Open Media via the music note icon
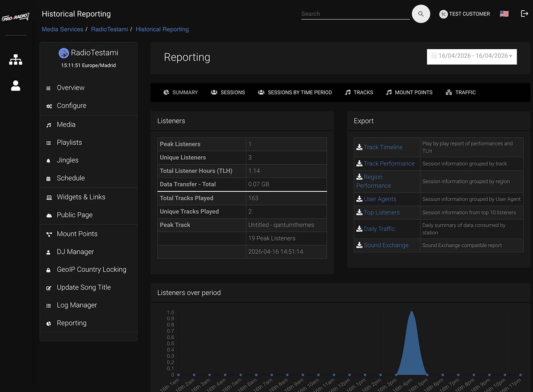Screen dimensions: 533x392 tap(49, 124)
